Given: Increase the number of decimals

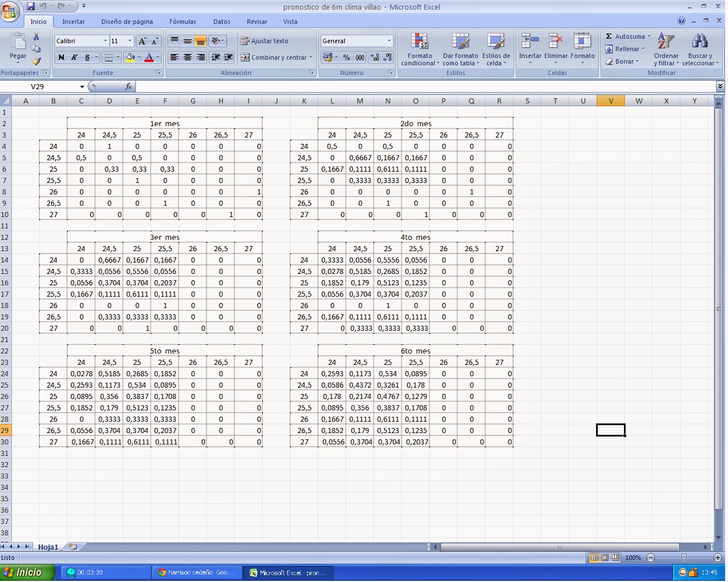Looking at the screenshot, I should coord(374,57).
